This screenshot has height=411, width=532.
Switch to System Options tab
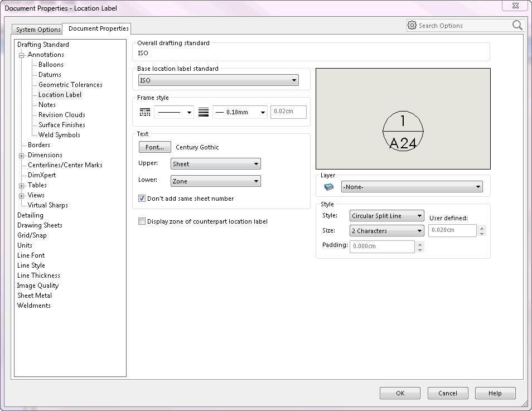point(38,30)
